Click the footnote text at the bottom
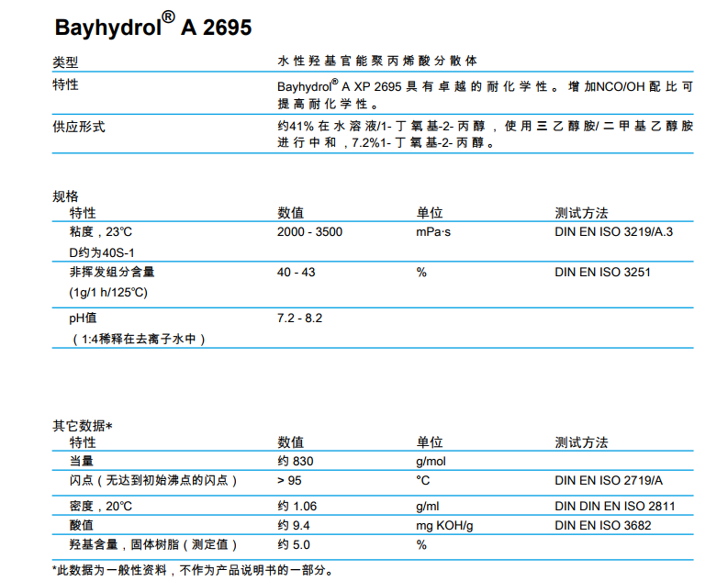Screen dimensions: 728x581 pyautogui.click(x=191, y=570)
